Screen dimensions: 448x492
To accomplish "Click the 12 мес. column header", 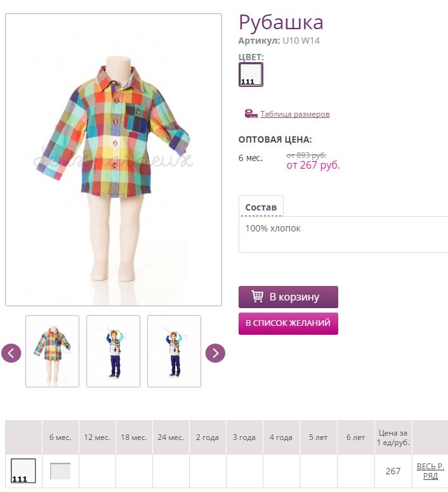I will coord(97,437).
